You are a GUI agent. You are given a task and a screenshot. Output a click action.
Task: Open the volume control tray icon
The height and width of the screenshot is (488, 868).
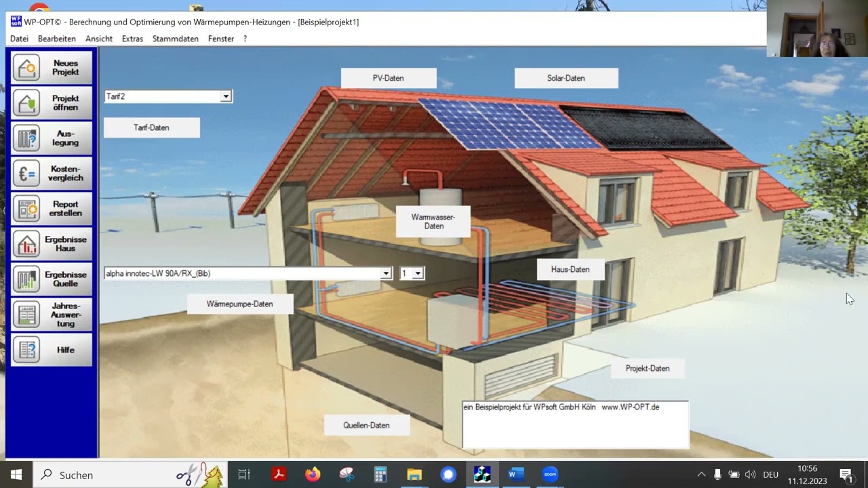(750, 474)
